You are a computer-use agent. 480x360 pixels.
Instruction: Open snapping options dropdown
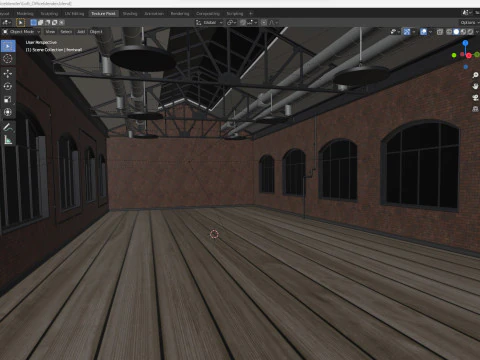[252, 22]
